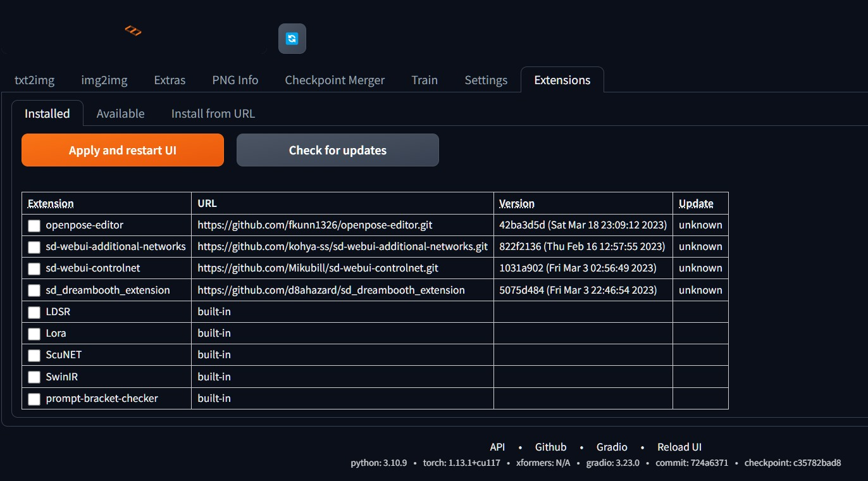This screenshot has width=868, height=481.
Task: Click Apply and restart UI
Action: click(122, 150)
